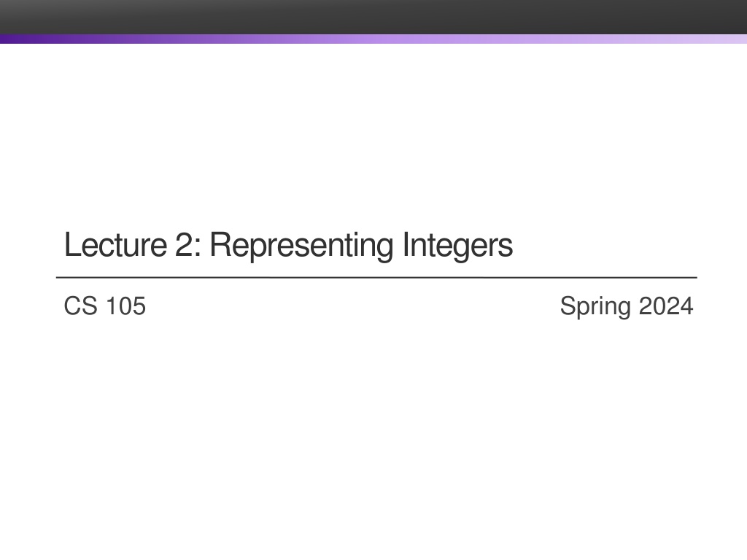
Task: Click the middle of the purple gradient stripe
Action: (373, 39)
